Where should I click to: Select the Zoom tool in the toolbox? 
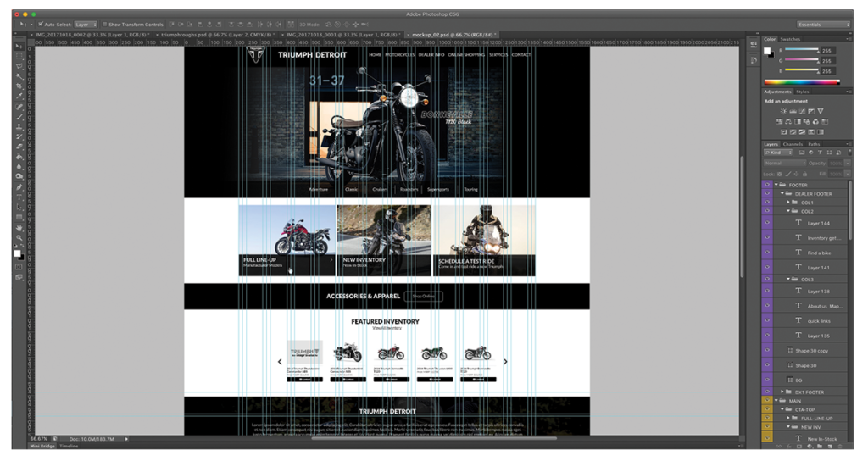click(19, 237)
